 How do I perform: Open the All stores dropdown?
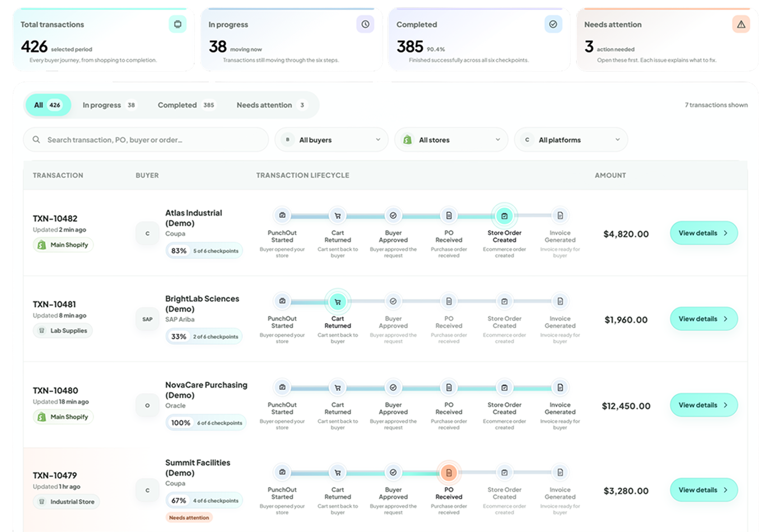coord(451,139)
